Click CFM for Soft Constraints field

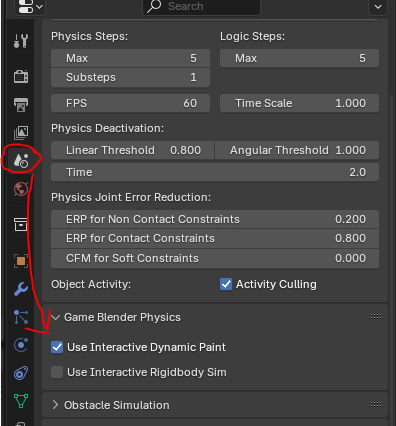tap(215, 258)
